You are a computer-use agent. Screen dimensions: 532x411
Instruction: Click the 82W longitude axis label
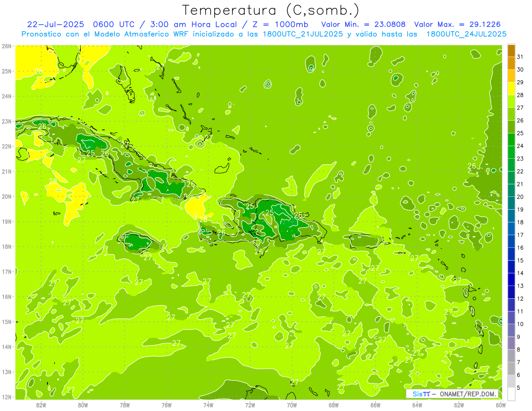pos(41,405)
